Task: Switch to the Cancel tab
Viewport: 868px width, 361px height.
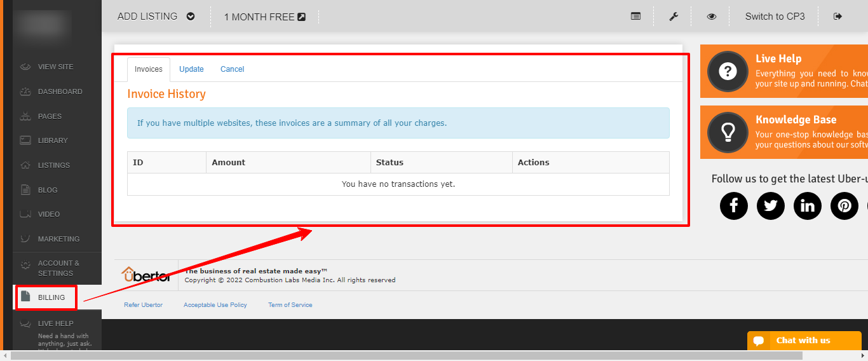Action: pos(232,69)
